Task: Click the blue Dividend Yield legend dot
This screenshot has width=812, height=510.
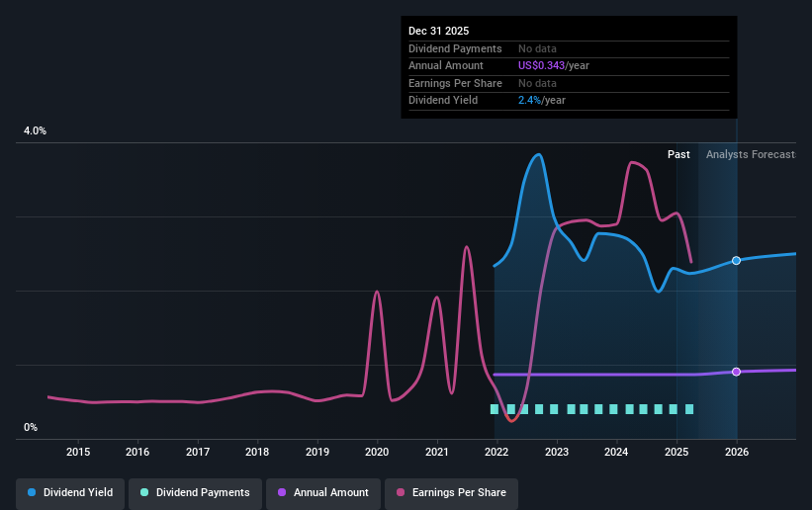Action: 32,492
